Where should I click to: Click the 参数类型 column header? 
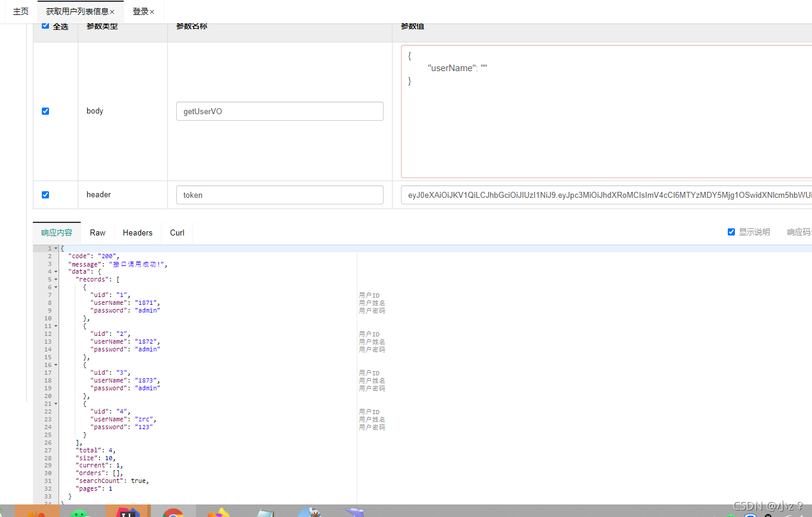coord(102,26)
